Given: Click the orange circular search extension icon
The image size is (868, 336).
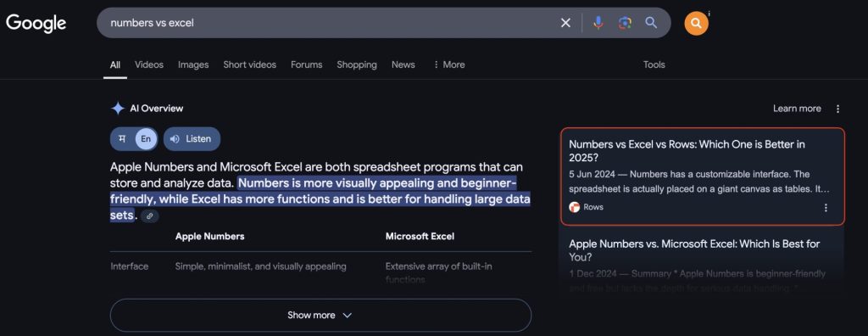Looking at the screenshot, I should [697, 23].
